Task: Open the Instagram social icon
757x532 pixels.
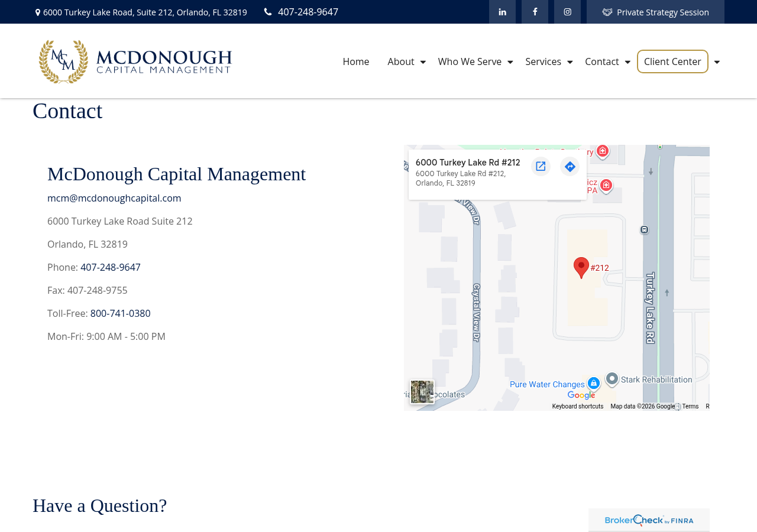Action: click(567, 12)
